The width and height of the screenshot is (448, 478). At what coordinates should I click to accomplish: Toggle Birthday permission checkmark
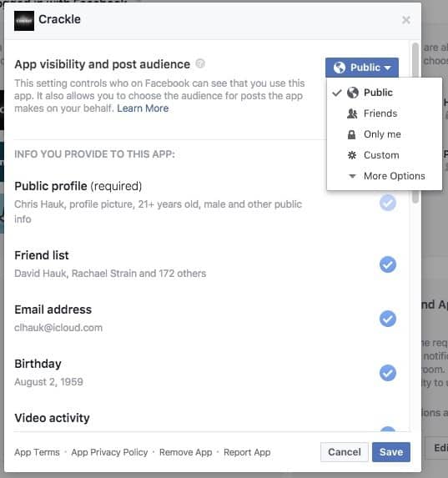(388, 373)
